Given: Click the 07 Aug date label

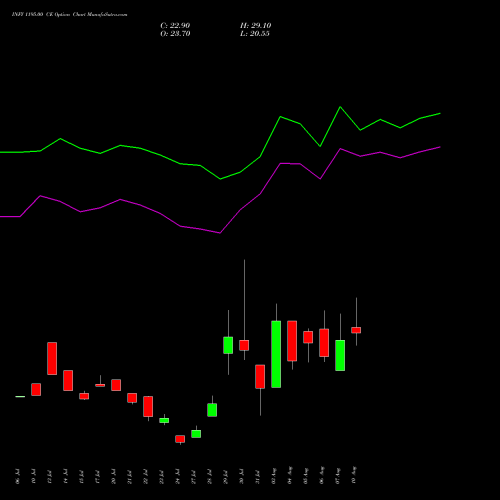Looking at the screenshot, I should 337,475.
